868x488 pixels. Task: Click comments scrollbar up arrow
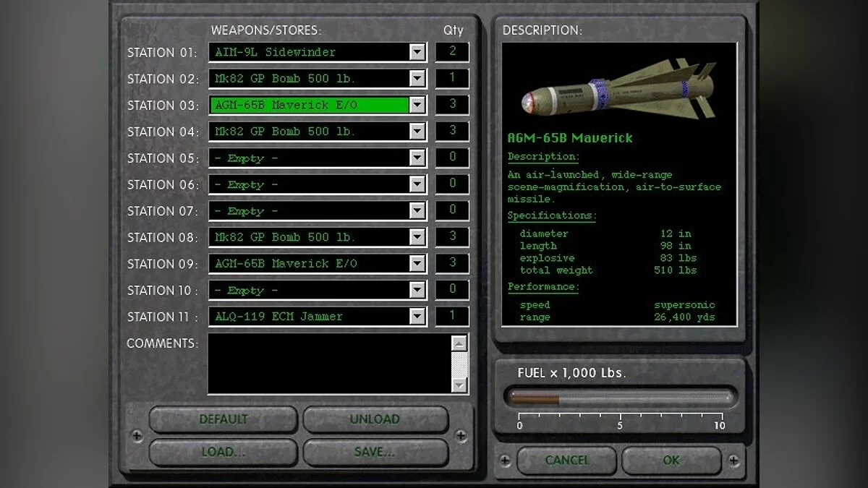[459, 343]
